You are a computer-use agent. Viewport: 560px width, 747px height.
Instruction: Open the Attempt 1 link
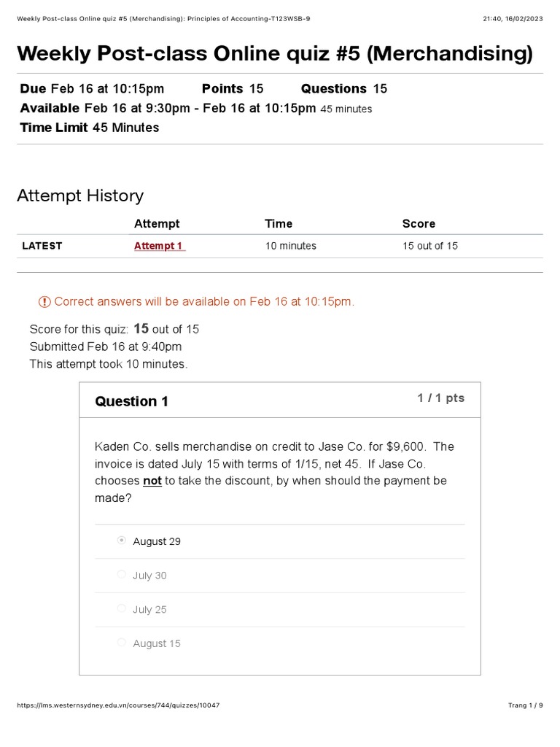(x=159, y=246)
